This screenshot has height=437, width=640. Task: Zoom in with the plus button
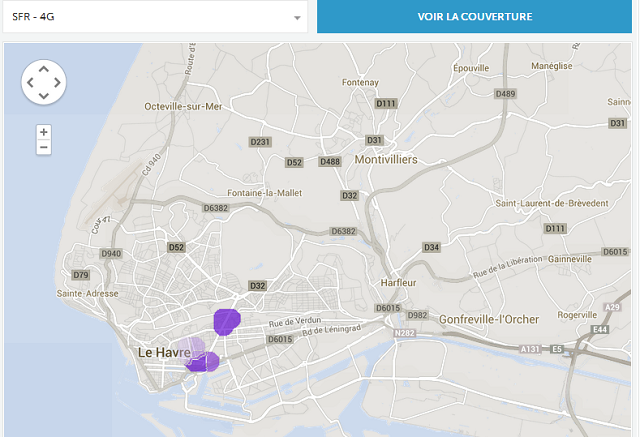click(x=43, y=132)
